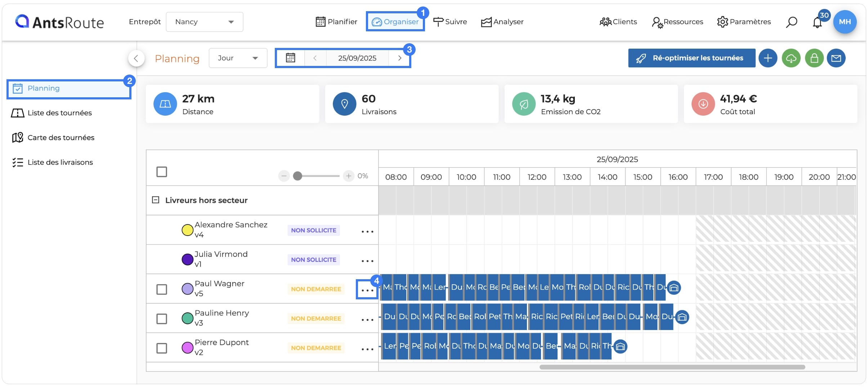Open the Nancy warehouse dropdown

coord(204,22)
